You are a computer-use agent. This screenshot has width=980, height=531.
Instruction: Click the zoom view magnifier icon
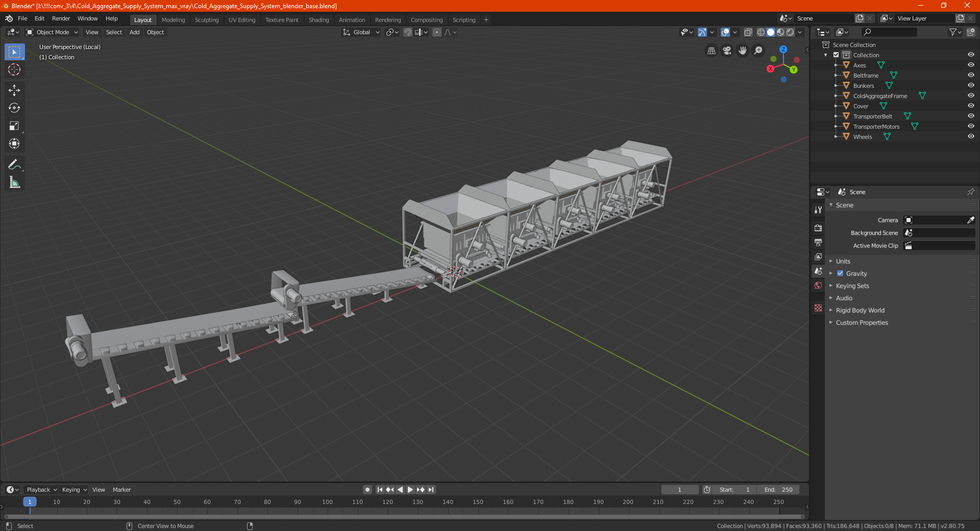coord(758,51)
